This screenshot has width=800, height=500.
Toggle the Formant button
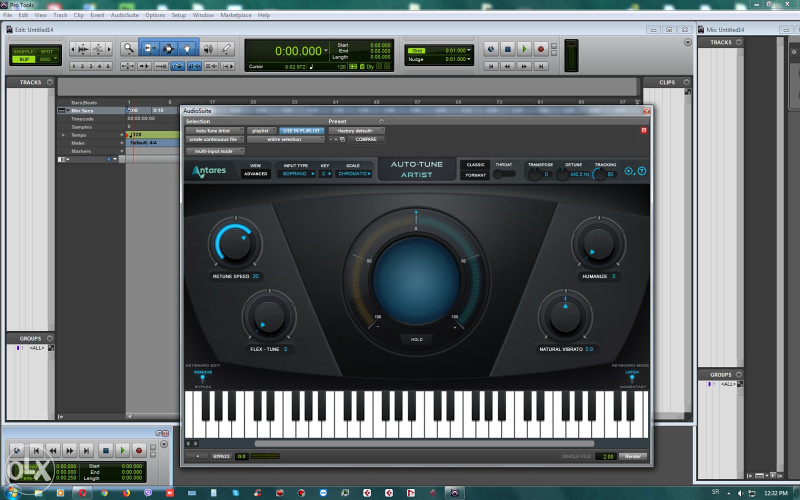[475, 175]
